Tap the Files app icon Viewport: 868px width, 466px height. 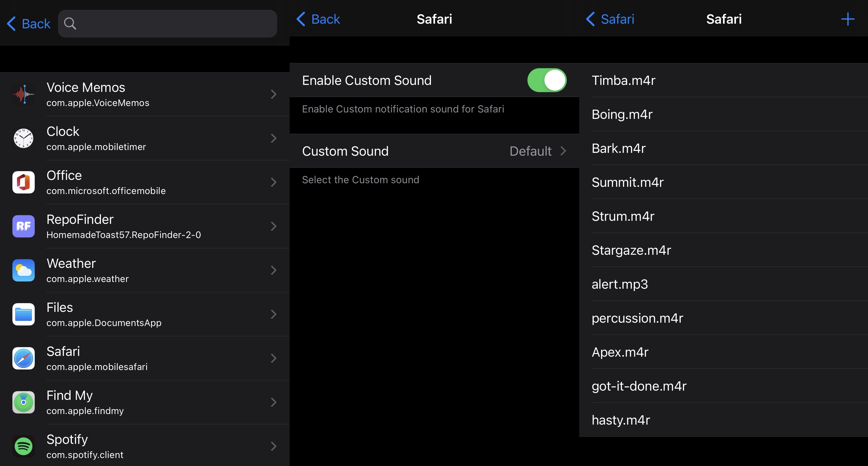click(x=24, y=314)
